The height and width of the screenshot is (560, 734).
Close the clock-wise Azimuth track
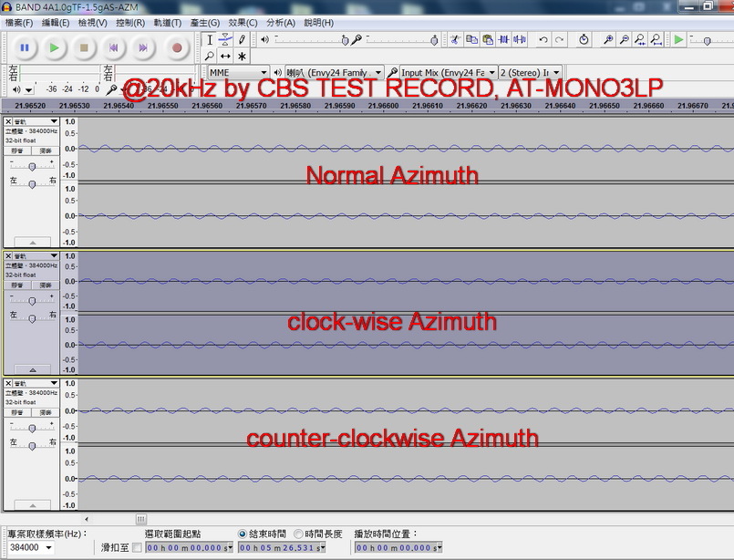tap(8, 256)
